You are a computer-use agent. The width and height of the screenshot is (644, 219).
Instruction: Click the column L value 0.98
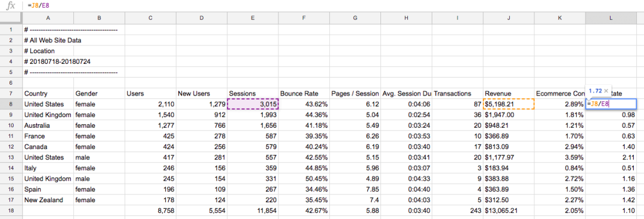(x=611, y=115)
